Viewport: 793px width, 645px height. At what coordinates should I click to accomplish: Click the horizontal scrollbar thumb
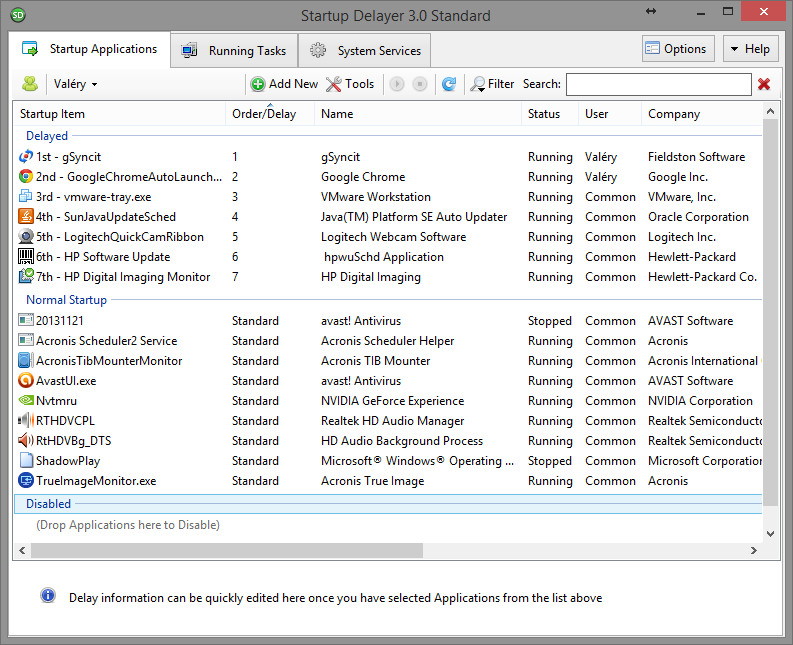point(227,550)
